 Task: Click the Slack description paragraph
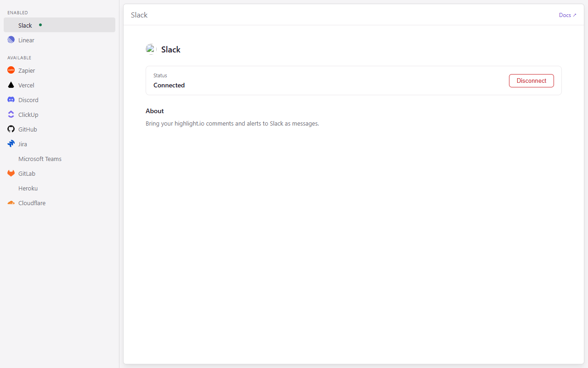click(232, 123)
